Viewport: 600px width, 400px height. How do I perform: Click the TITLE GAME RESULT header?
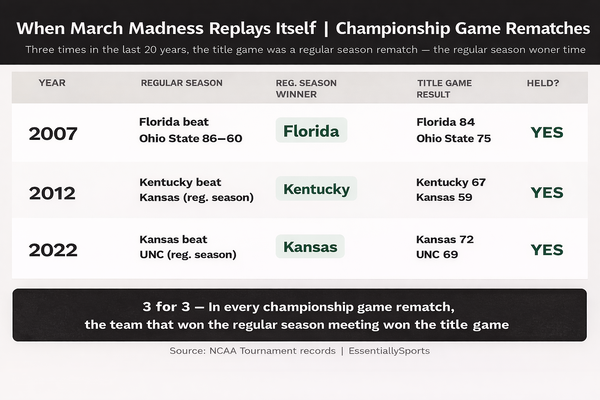441,88
